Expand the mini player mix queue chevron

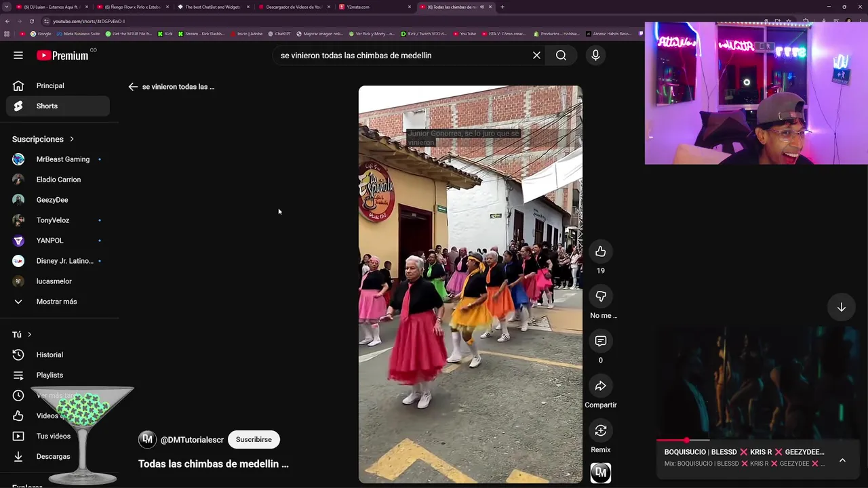tap(842, 460)
